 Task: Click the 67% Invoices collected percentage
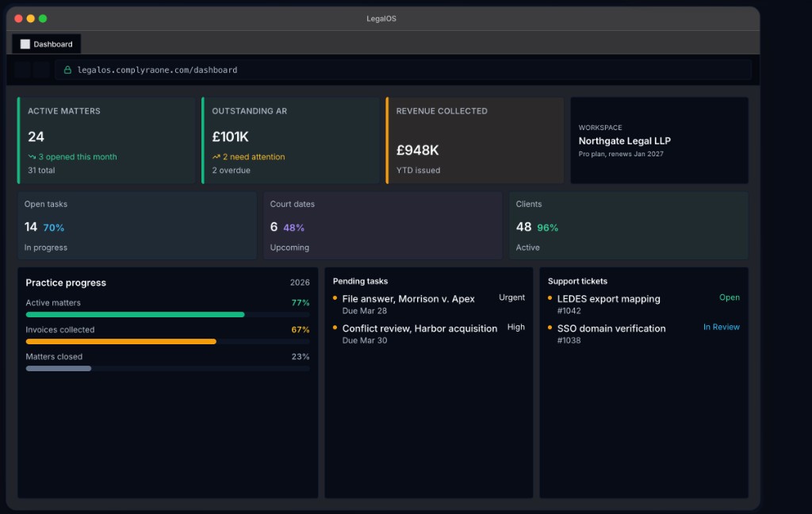pos(301,329)
